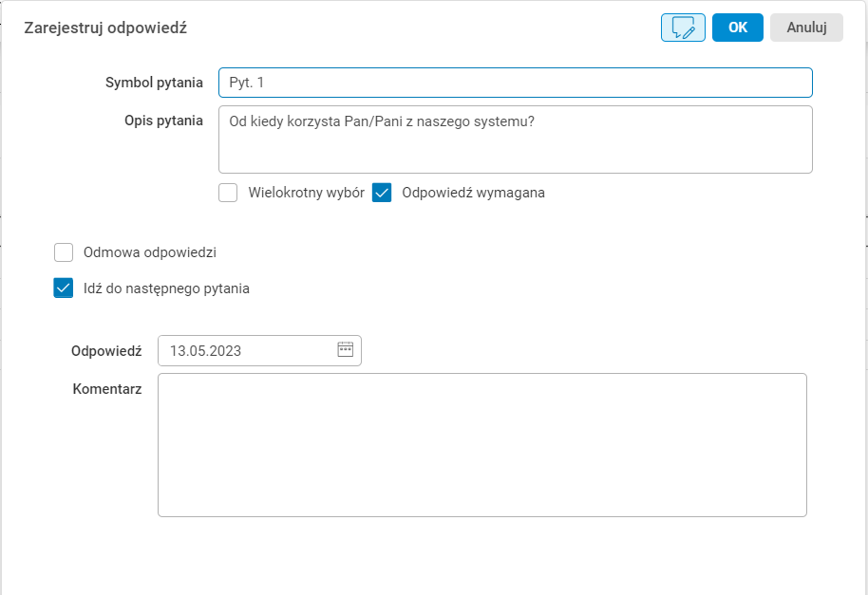Image resolution: width=868 pixels, height=595 pixels.
Task: Disable the Idź do następnego pytania checkbox
Action: click(64, 288)
